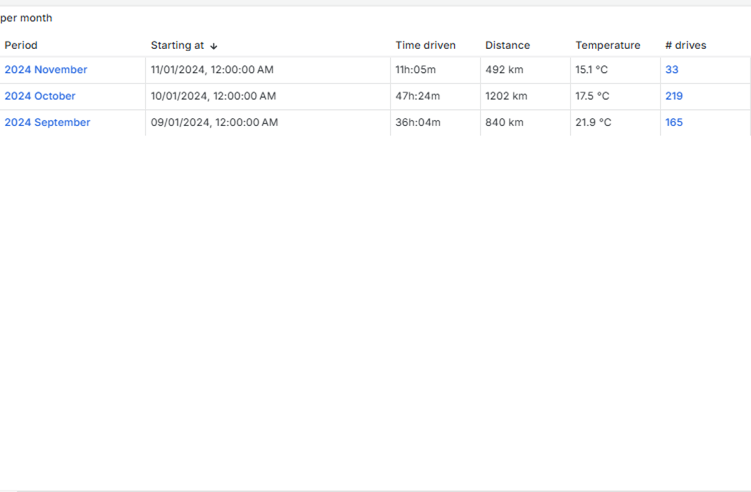Select the 11/01/2024, 12:00:00 AM cell

pos(268,70)
